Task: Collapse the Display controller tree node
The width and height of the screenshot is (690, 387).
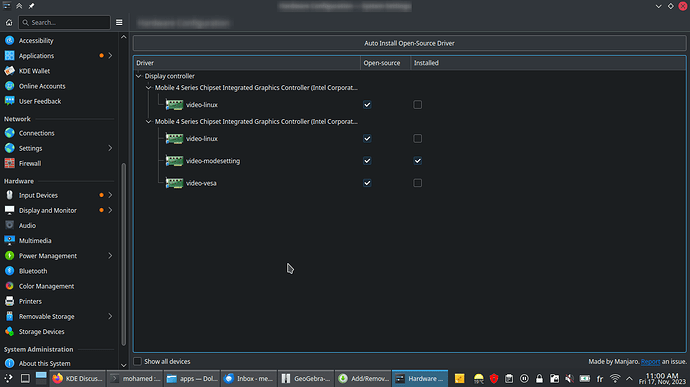Action: (139, 76)
